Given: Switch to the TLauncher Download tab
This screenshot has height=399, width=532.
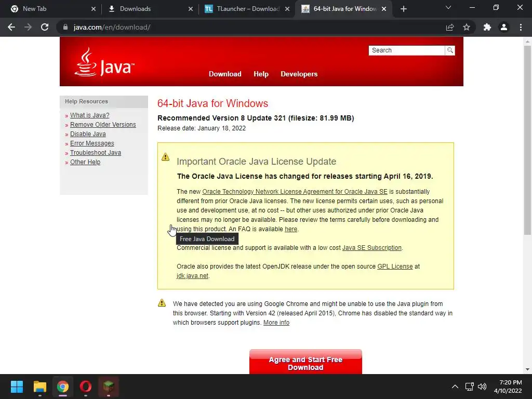Looking at the screenshot, I should click(248, 9).
